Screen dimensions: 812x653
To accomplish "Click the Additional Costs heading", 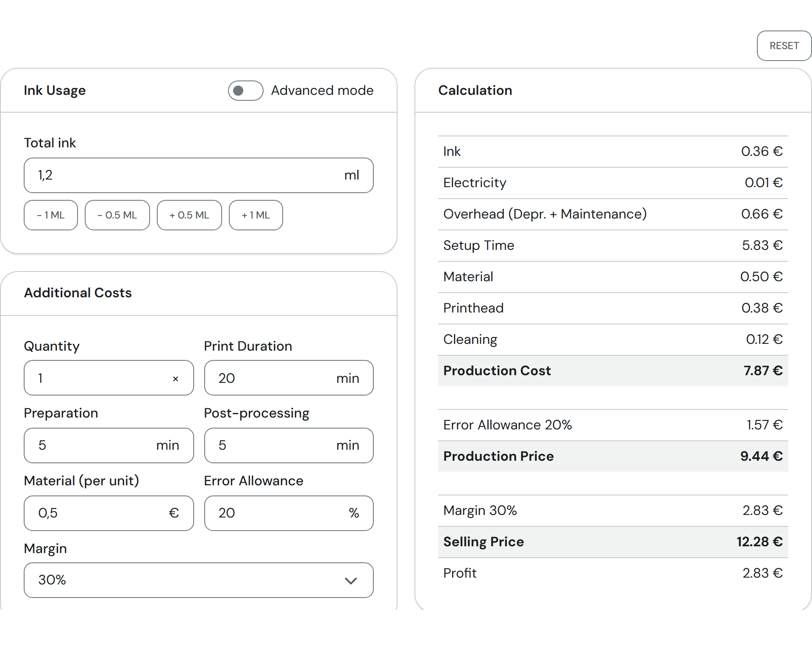I will click(x=78, y=293).
